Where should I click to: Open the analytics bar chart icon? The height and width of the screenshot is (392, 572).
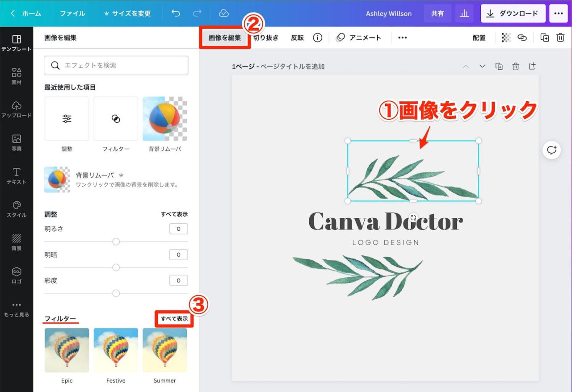[464, 13]
